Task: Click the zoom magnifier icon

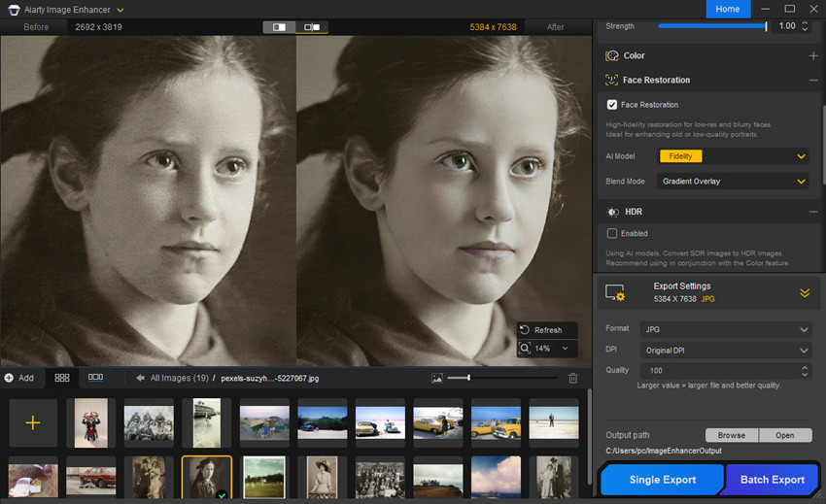Action: point(525,348)
